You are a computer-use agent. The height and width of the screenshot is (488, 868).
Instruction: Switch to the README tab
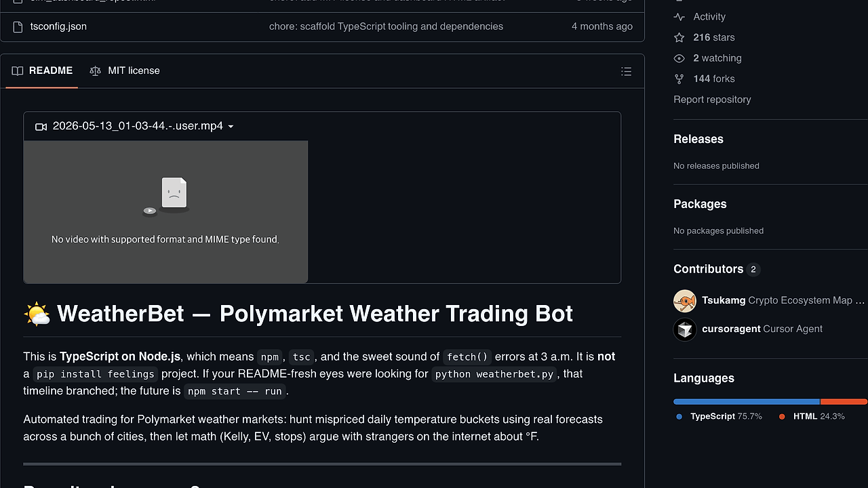[42, 70]
